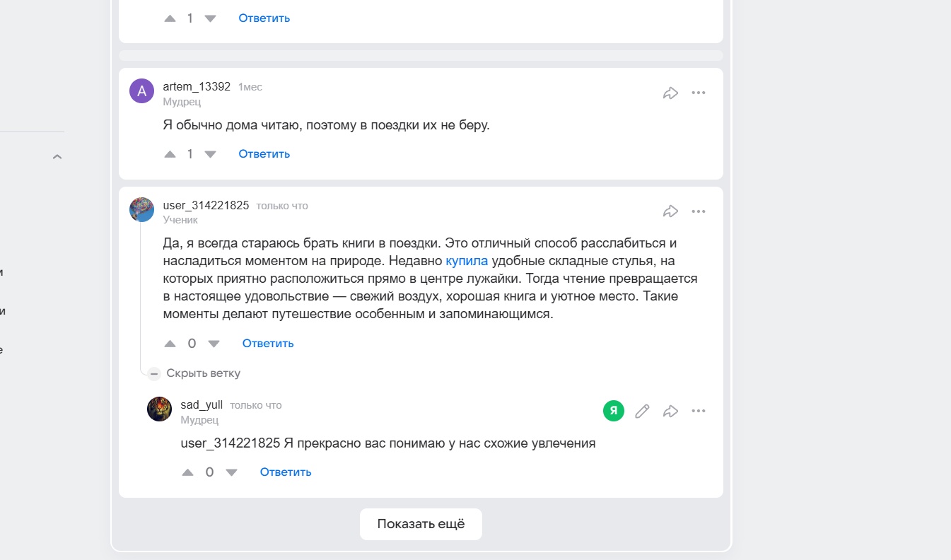This screenshot has width=951, height=560.
Task: Downvote sad_yull's reply
Action: (x=231, y=472)
